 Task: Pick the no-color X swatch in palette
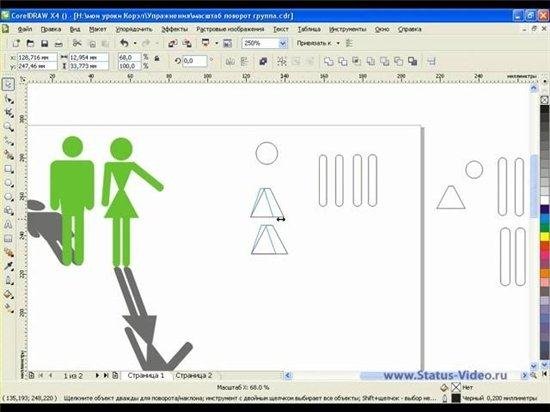[544, 100]
